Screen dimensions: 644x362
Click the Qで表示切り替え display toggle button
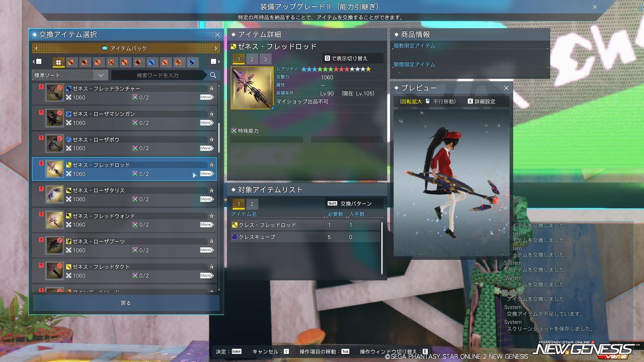[x=353, y=58]
